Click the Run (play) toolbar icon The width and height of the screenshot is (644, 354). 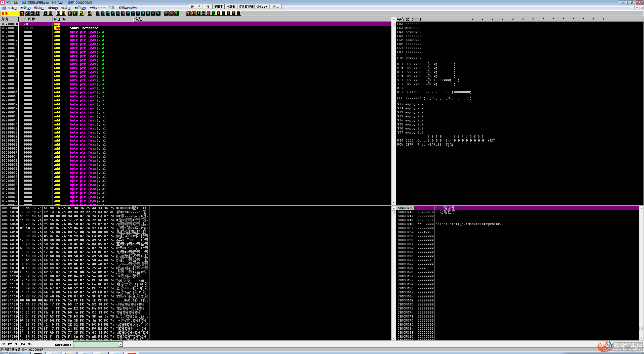(x=45, y=13)
